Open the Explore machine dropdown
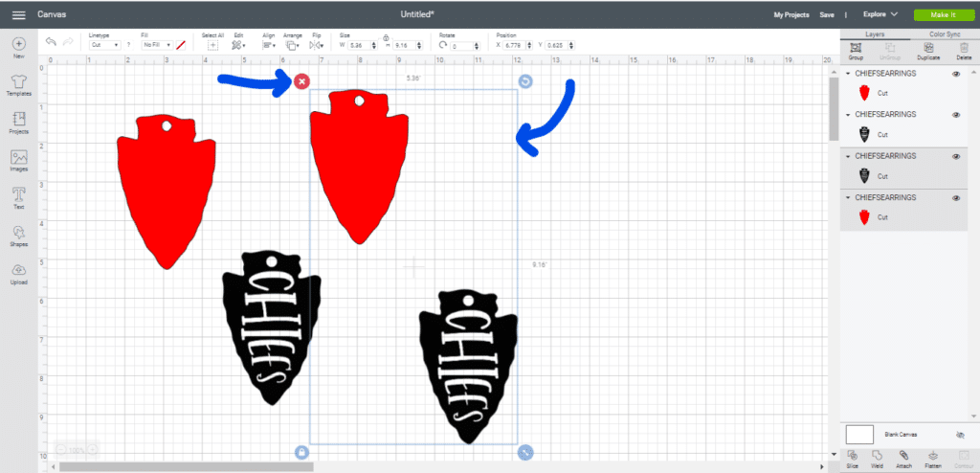Viewport: 980px width, 473px height. tap(880, 14)
